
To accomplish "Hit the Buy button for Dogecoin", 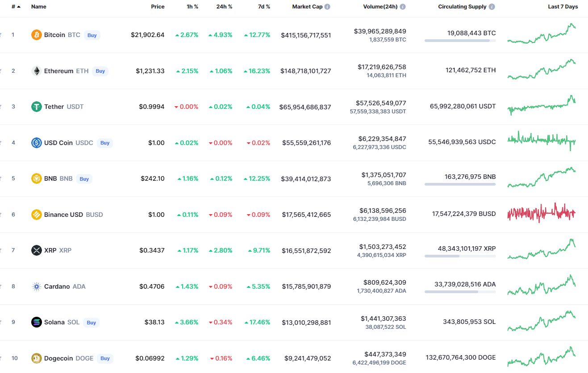I will tap(105, 358).
